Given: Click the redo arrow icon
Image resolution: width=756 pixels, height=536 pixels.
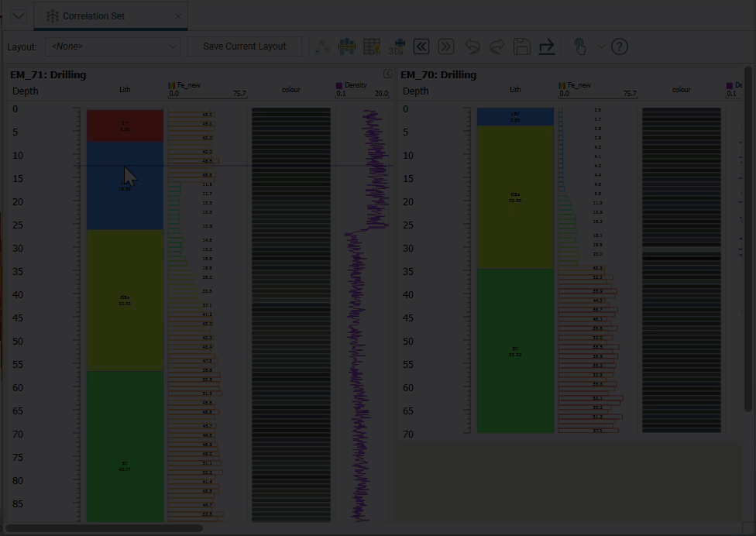Looking at the screenshot, I should [x=497, y=46].
